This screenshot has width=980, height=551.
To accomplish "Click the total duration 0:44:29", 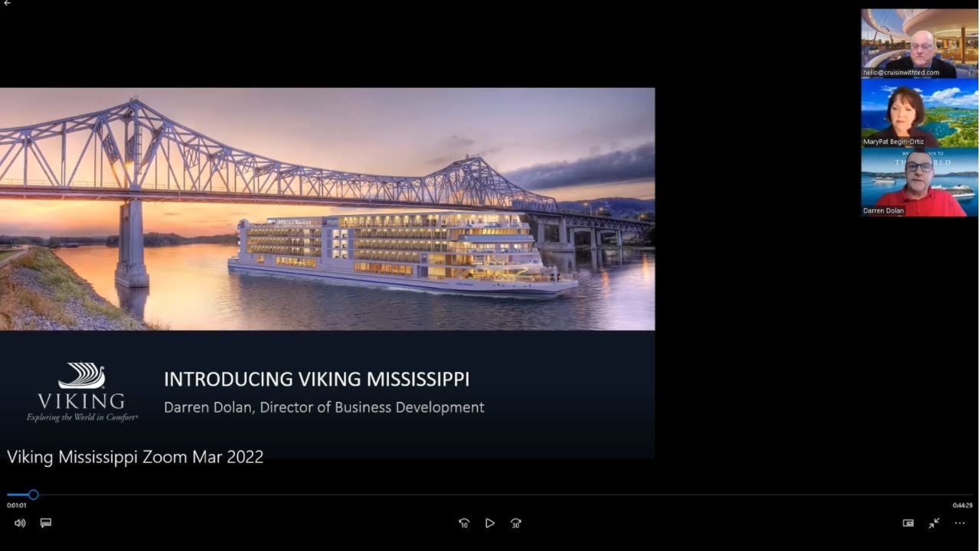I will tap(962, 505).
